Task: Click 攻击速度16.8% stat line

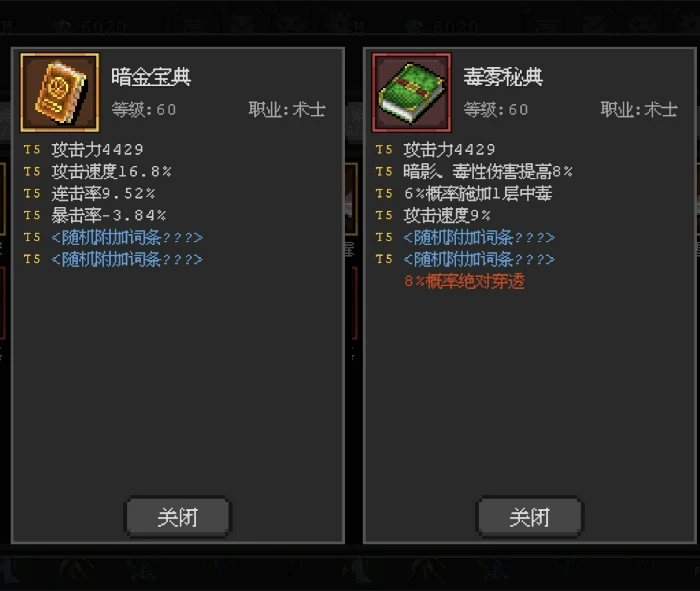Action: coord(111,171)
